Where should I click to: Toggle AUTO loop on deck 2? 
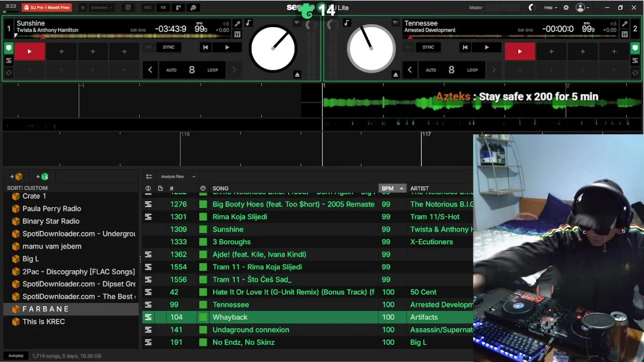pos(431,70)
